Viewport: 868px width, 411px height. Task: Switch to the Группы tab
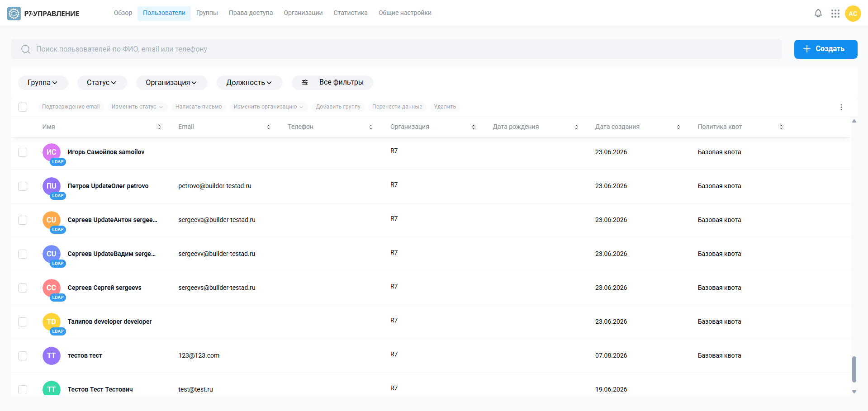pos(207,13)
